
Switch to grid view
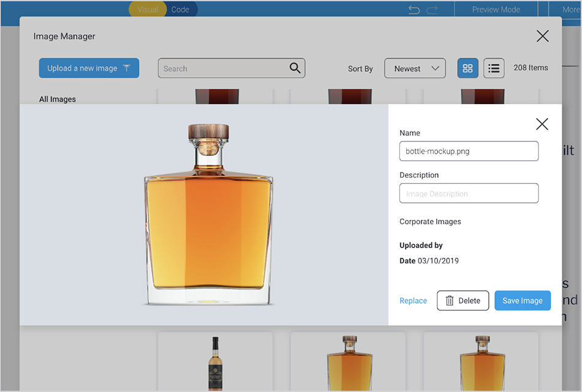tap(468, 69)
